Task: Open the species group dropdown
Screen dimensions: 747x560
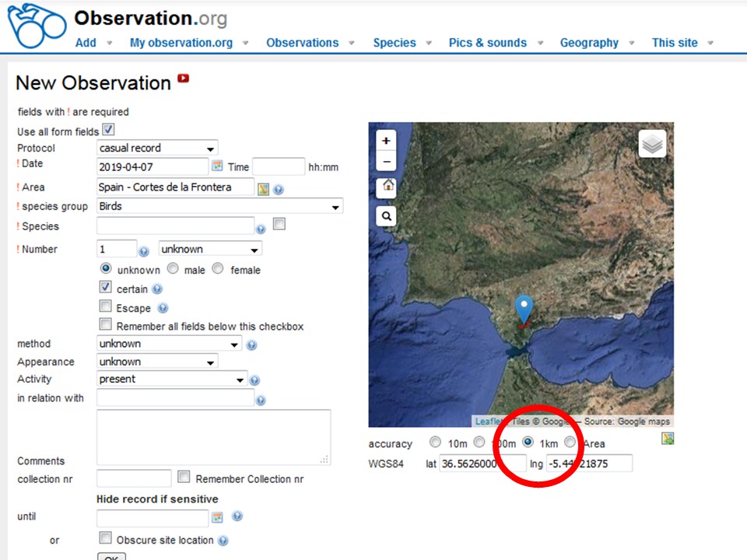Action: [219, 206]
